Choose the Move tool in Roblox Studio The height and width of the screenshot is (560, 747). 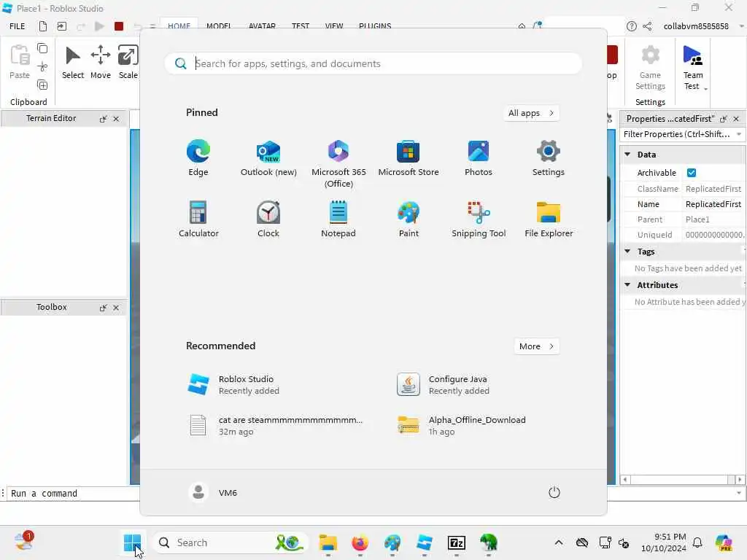click(101, 62)
